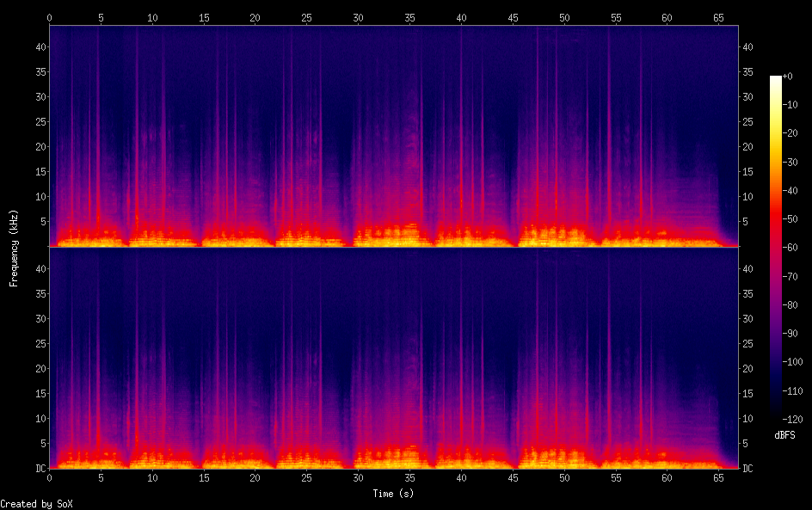Select the '-80' color scale label

point(790,305)
